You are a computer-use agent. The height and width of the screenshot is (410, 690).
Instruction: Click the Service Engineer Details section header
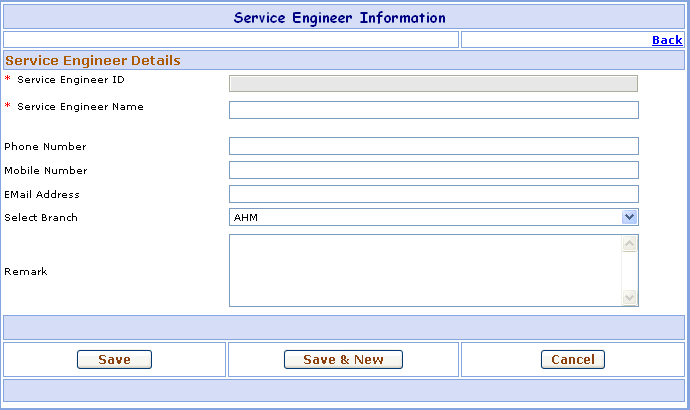click(x=93, y=61)
